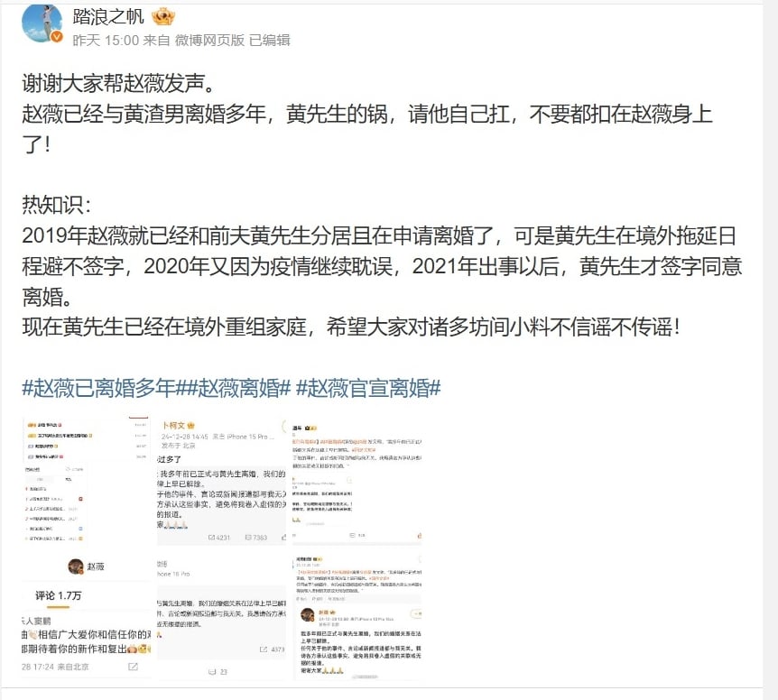Open the #赵薇官宣离婚# hashtag
The image size is (778, 700).
click(368, 388)
